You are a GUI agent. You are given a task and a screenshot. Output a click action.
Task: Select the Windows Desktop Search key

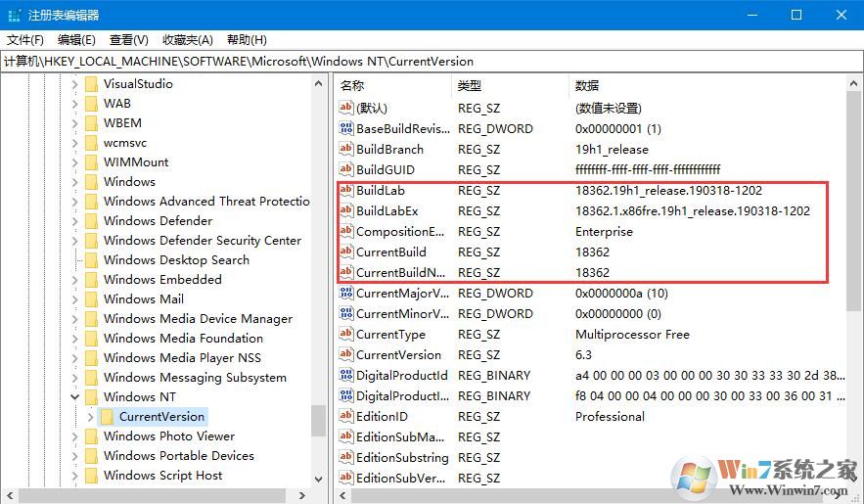click(176, 260)
